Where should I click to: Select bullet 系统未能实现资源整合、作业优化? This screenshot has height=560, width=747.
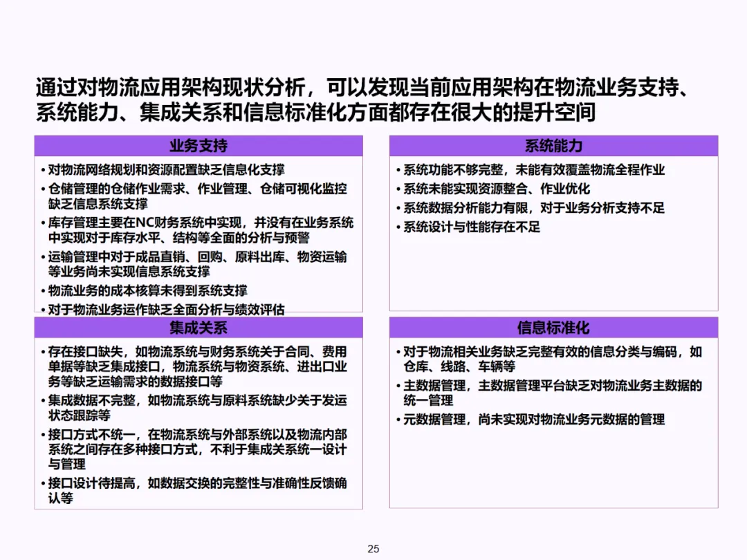pyautogui.click(x=493, y=189)
